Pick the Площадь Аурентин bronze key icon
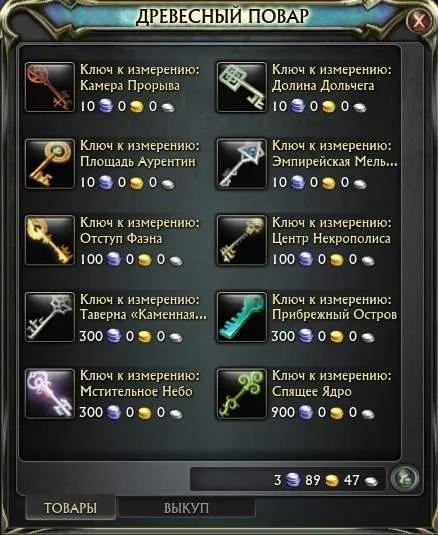 (x=50, y=163)
